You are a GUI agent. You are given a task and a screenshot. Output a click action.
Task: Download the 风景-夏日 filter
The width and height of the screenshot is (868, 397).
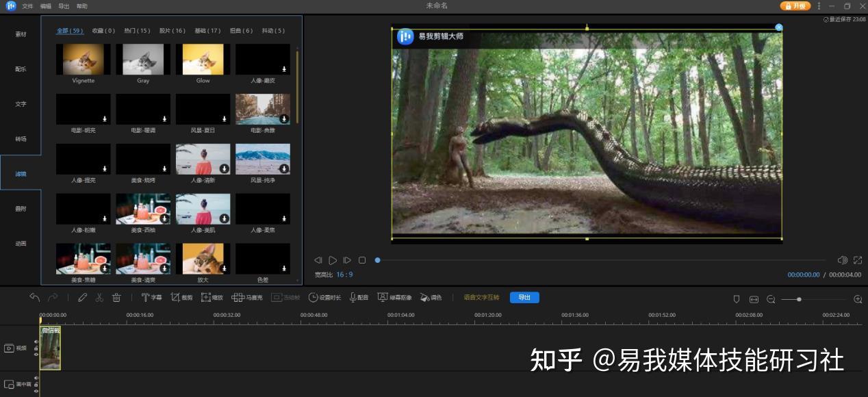tap(225, 119)
